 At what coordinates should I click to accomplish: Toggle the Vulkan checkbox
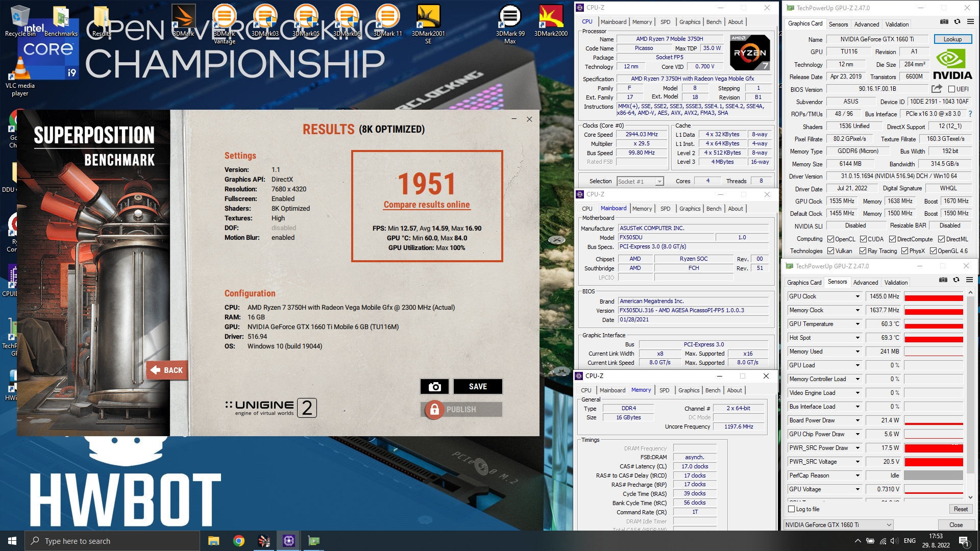(x=830, y=251)
